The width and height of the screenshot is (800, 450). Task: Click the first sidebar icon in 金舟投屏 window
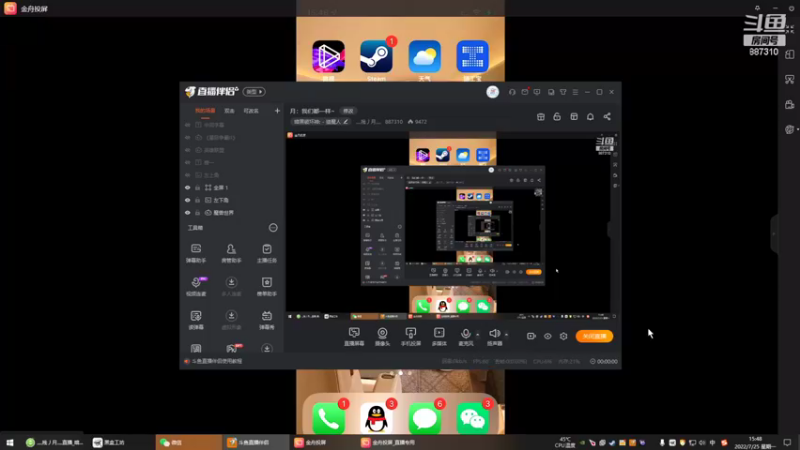[x=790, y=55]
